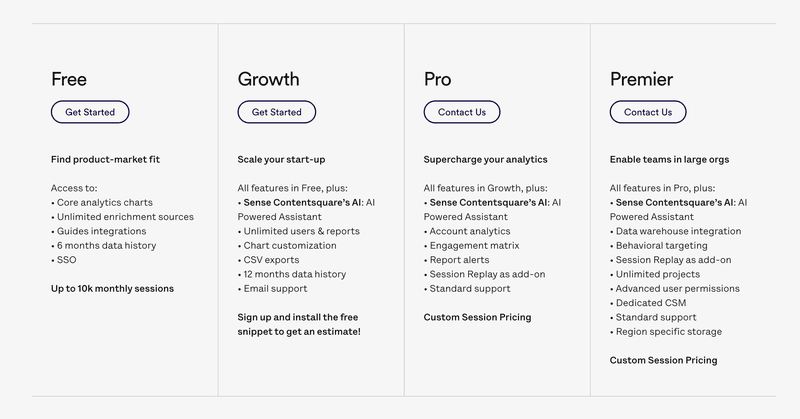The width and height of the screenshot is (800, 419).
Task: Click the 'Engagement matrix' feature item
Action: [x=474, y=245]
